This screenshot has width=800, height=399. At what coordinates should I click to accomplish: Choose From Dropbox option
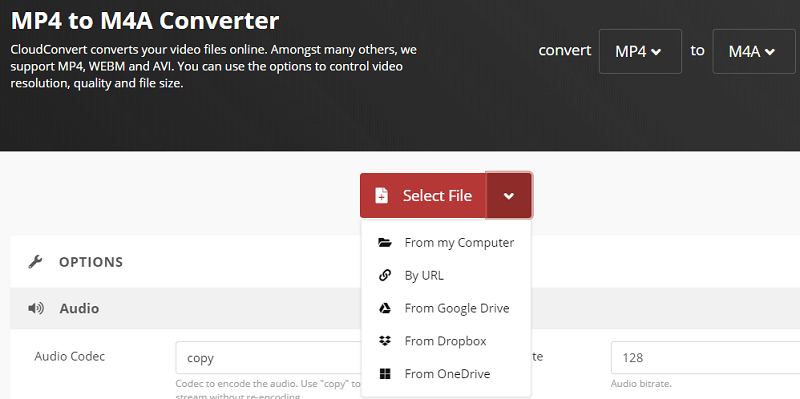[446, 341]
